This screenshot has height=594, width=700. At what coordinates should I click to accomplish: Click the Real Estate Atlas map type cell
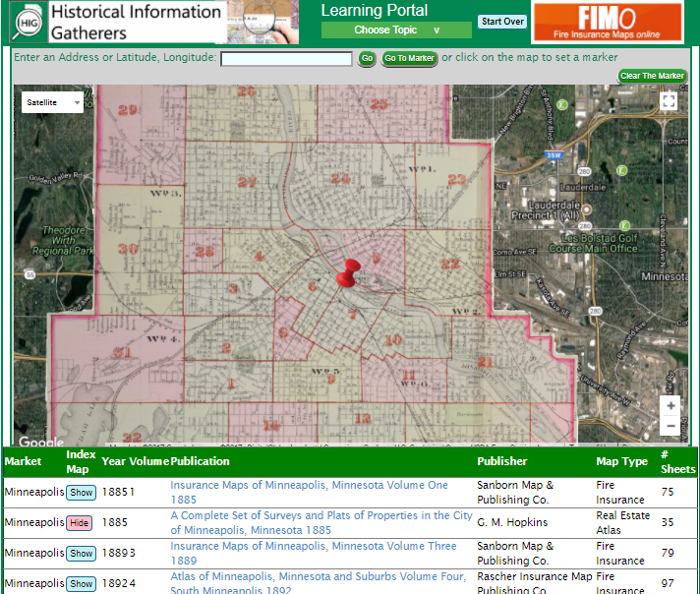click(622, 522)
